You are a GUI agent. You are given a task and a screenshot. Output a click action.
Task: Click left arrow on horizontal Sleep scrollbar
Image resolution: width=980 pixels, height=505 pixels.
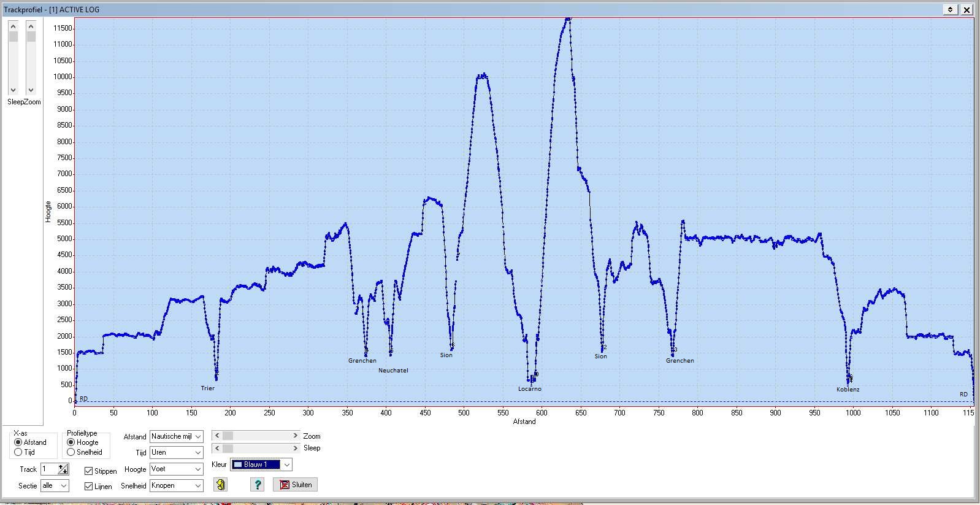(217, 448)
